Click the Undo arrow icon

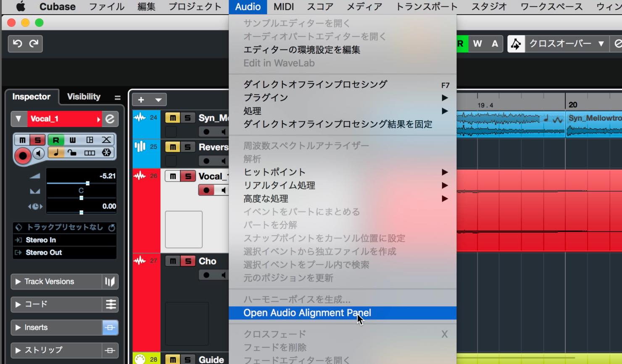coord(17,43)
